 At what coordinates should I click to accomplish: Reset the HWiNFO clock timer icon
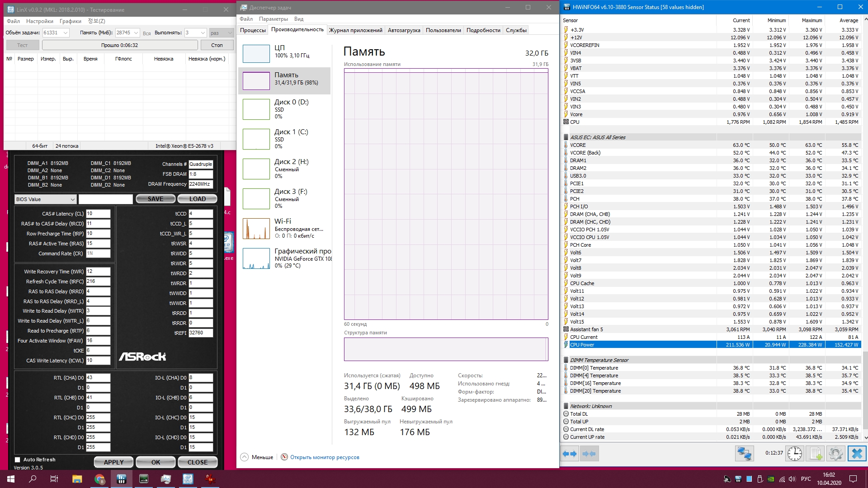(794, 454)
